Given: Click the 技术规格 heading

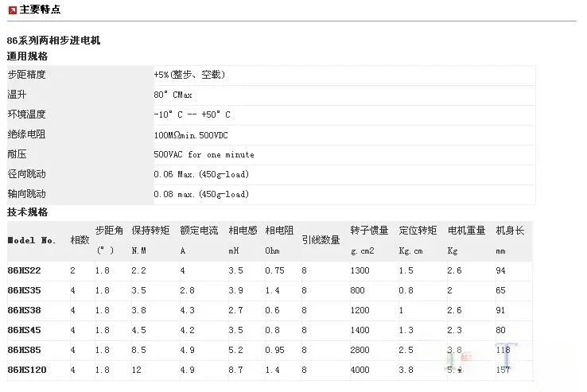Looking at the screenshot, I should coord(27,212).
